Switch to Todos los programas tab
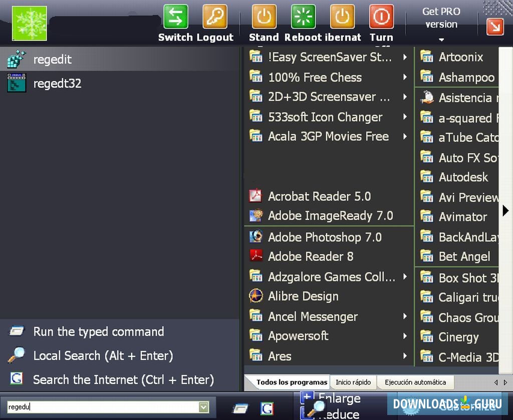513x420 pixels. pos(292,382)
